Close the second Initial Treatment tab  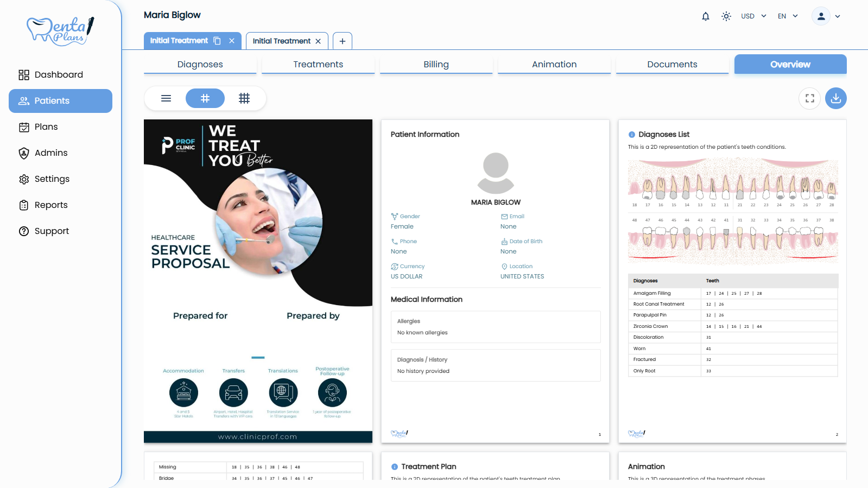[x=318, y=41]
